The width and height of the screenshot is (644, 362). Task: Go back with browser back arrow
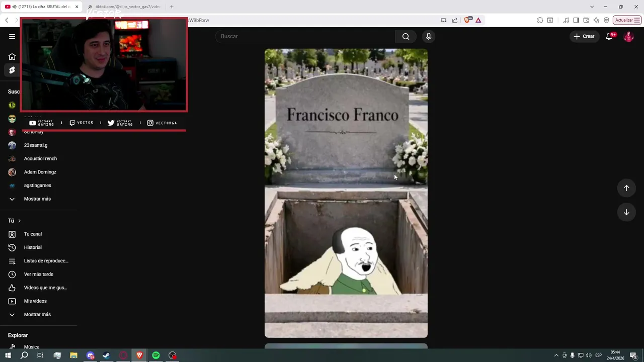point(7,20)
